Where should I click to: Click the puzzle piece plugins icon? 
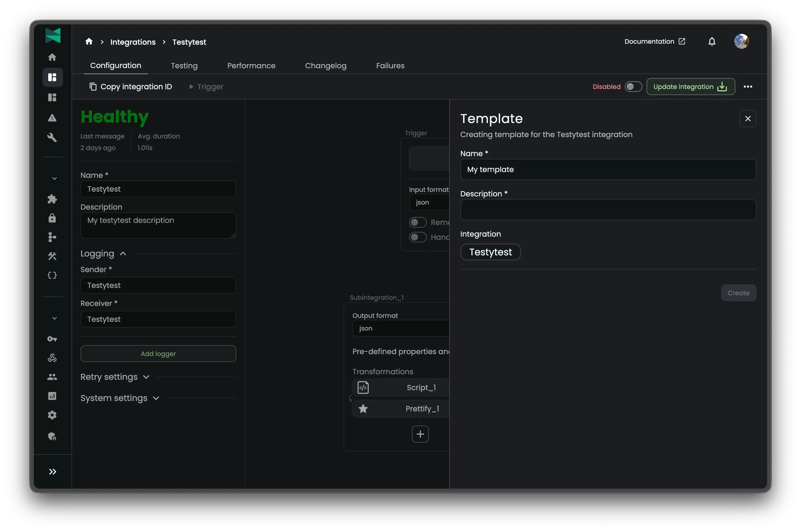click(53, 199)
